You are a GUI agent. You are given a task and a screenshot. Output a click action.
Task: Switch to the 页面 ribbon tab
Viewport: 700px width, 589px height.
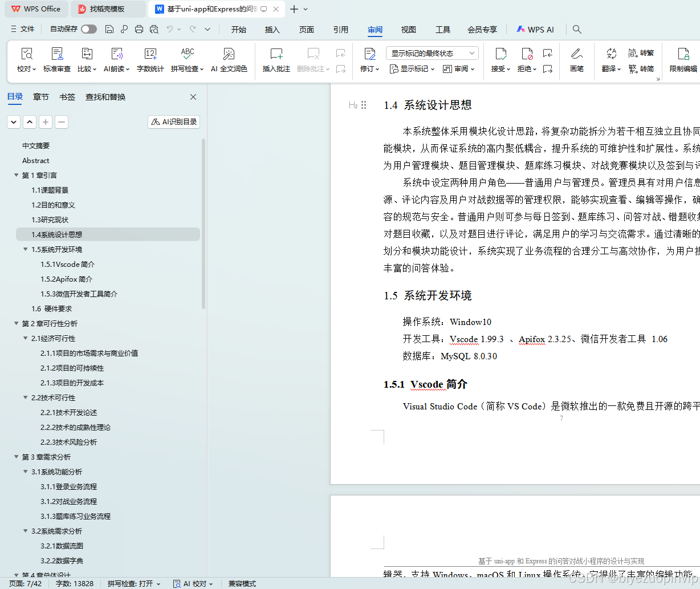point(307,30)
